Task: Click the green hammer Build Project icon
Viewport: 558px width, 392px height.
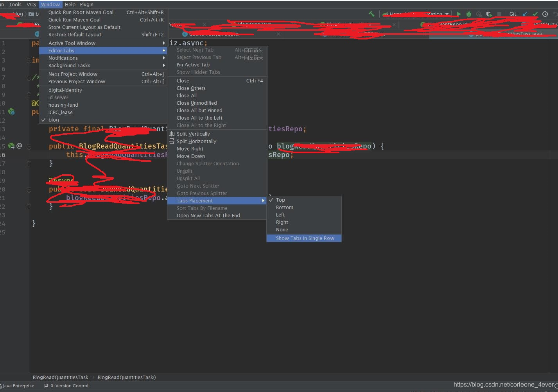Action: [371, 14]
